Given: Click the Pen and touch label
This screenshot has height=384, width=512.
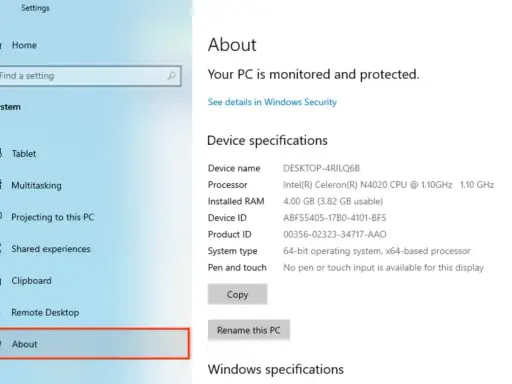Looking at the screenshot, I should point(237,268).
